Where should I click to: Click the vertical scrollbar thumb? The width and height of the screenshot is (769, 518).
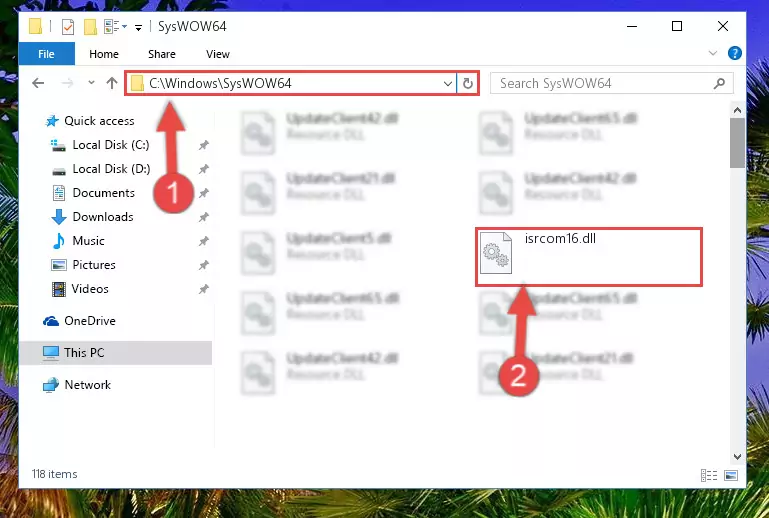(x=737, y=143)
